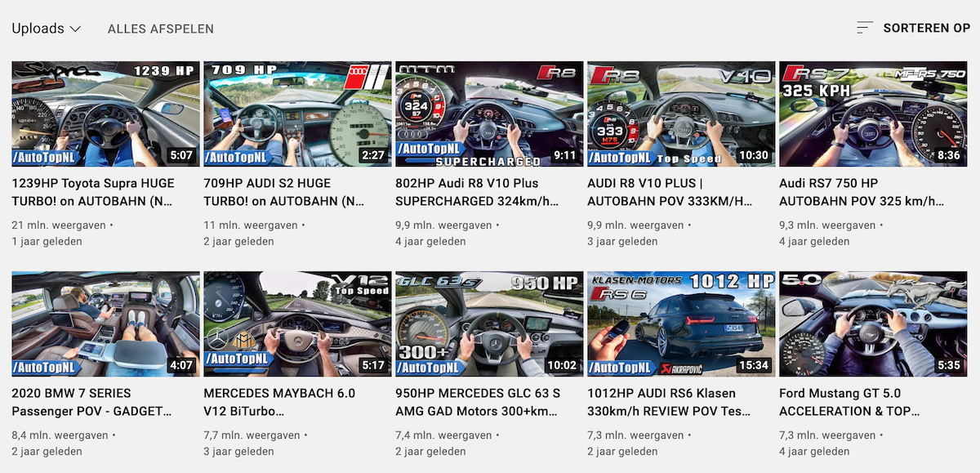Open the Mercedes Maybach V12 thumbnail

point(297,324)
